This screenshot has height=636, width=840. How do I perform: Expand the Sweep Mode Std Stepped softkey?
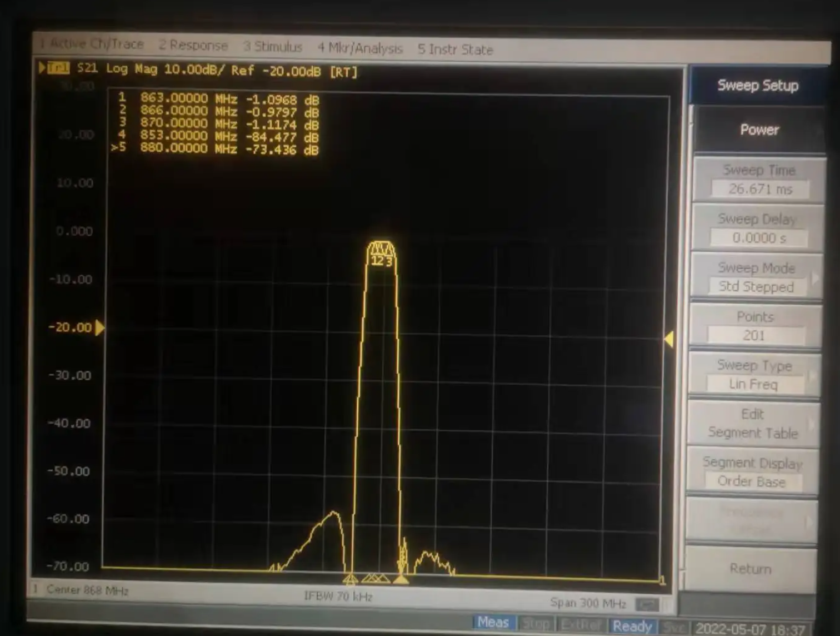coord(756,277)
